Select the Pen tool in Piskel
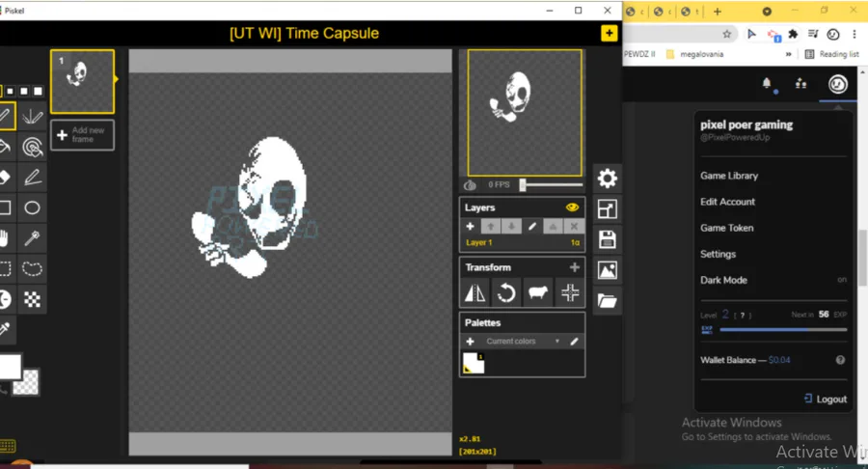 [x=5, y=116]
